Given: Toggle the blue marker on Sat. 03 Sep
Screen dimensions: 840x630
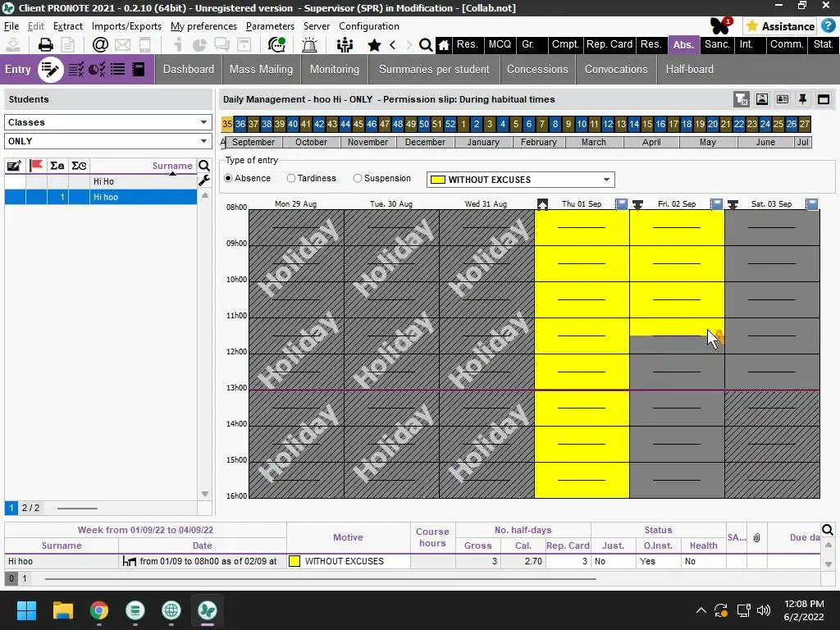Looking at the screenshot, I should (x=812, y=203).
